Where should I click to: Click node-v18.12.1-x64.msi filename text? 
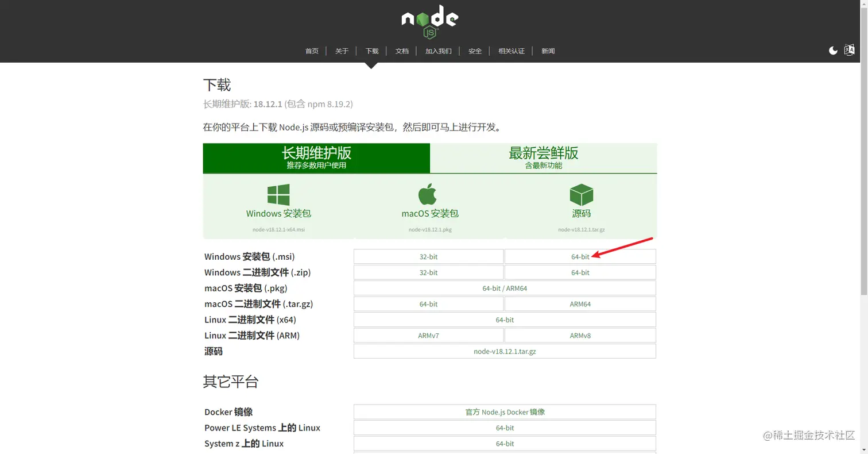(x=278, y=229)
